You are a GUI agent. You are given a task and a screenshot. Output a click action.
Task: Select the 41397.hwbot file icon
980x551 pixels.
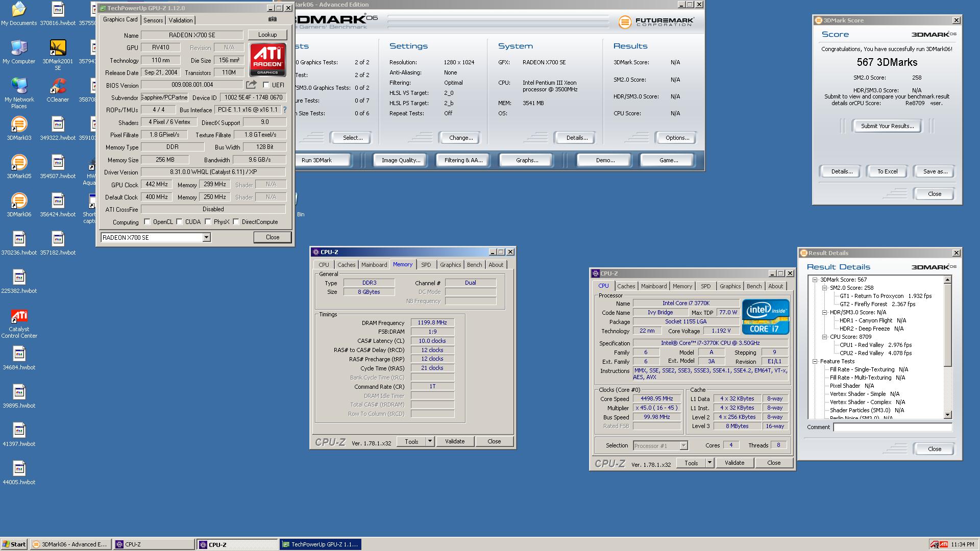click(x=19, y=434)
